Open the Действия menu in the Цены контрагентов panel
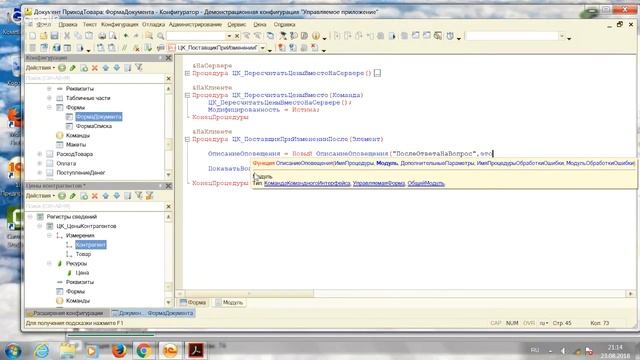Image resolution: width=640 pixels, height=360 pixels. tap(40, 196)
